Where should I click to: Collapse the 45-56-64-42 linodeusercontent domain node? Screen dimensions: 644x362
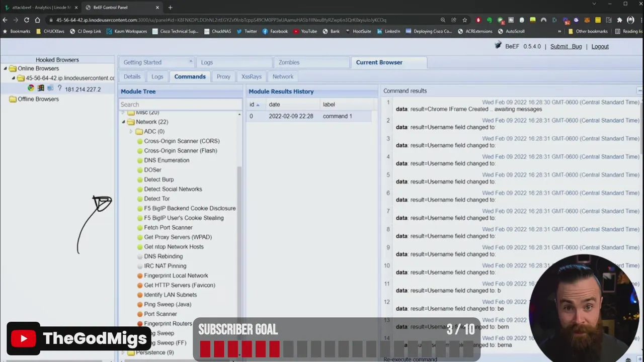pyautogui.click(x=14, y=78)
